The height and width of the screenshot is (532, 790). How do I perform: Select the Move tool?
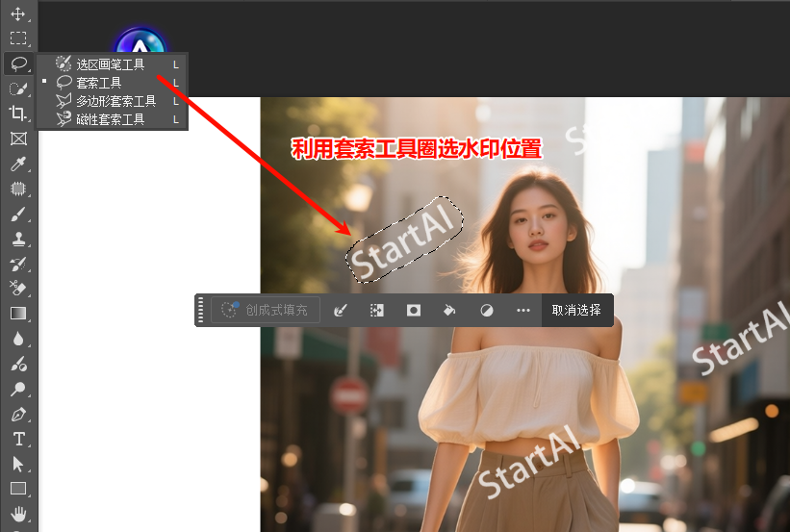[x=17, y=13]
